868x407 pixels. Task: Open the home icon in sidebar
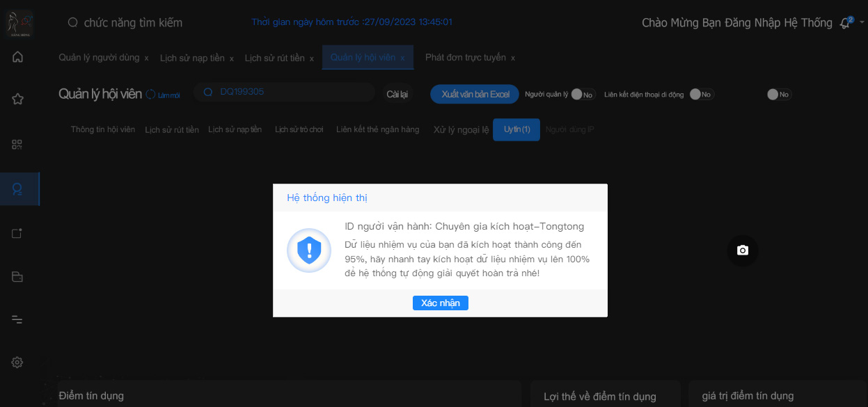click(18, 57)
